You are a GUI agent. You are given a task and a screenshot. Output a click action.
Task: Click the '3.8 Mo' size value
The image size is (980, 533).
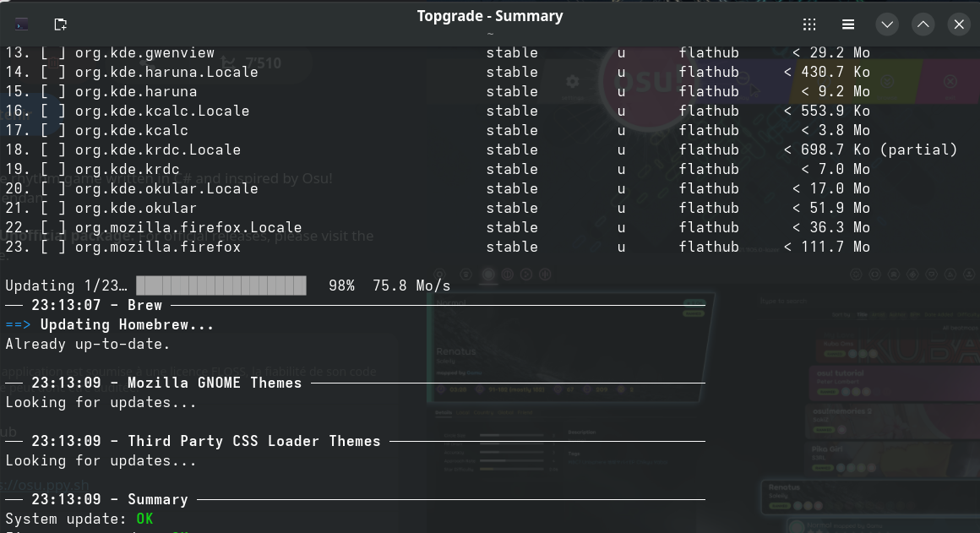(844, 130)
